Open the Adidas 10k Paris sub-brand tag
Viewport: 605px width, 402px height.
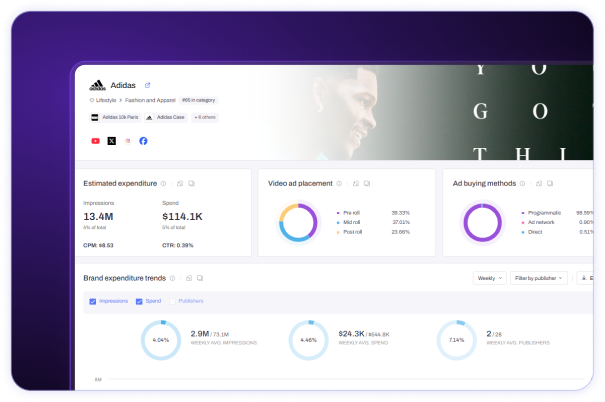point(115,117)
